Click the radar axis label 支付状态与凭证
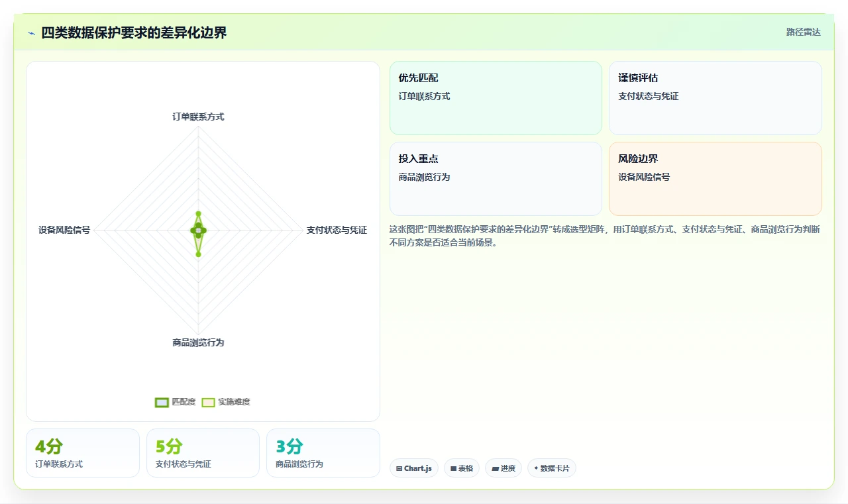Image resolution: width=848 pixels, height=504 pixels. coord(337,230)
